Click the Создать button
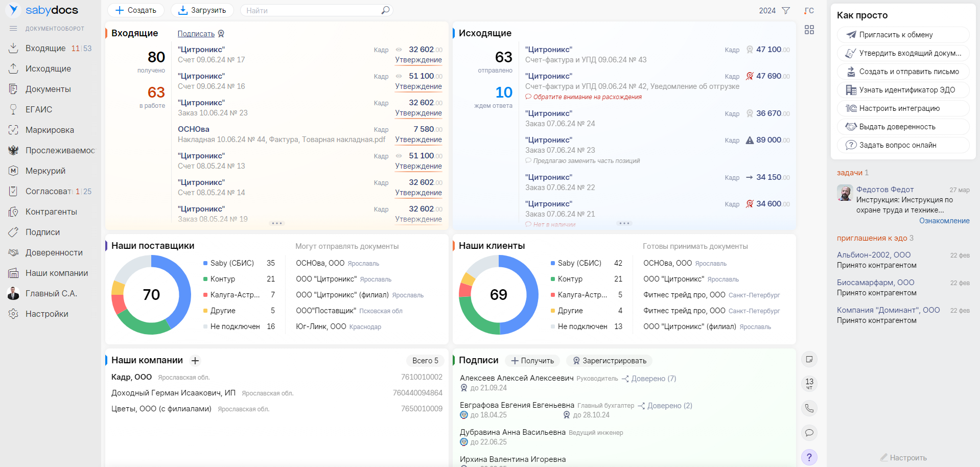The width and height of the screenshot is (980, 467). point(136,10)
